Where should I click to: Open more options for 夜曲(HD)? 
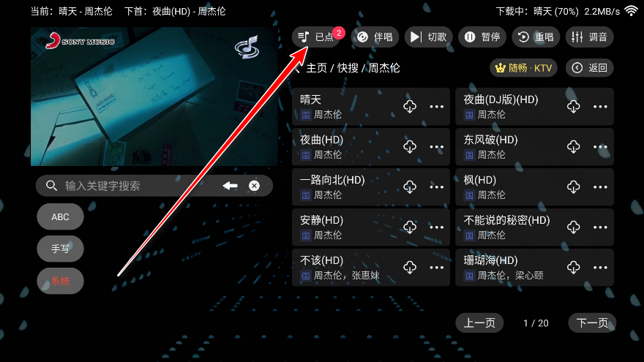click(x=436, y=146)
